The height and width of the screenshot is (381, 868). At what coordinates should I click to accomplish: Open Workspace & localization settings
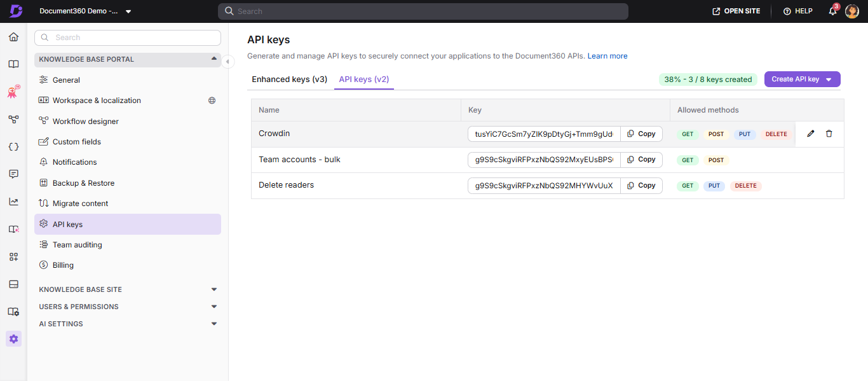click(128, 100)
